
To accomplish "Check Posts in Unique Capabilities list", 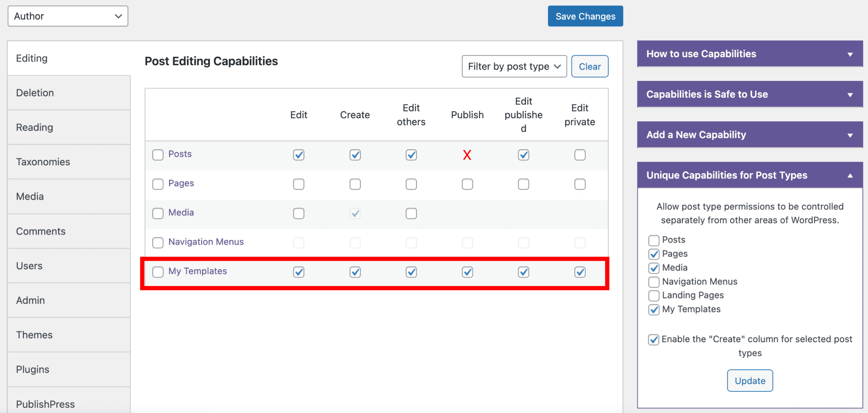I will coord(654,240).
